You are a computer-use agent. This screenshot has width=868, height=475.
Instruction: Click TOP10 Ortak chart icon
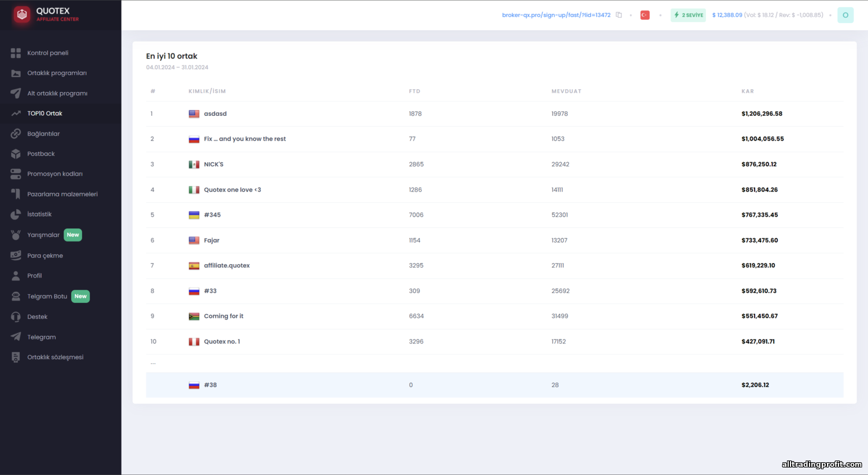(16, 114)
